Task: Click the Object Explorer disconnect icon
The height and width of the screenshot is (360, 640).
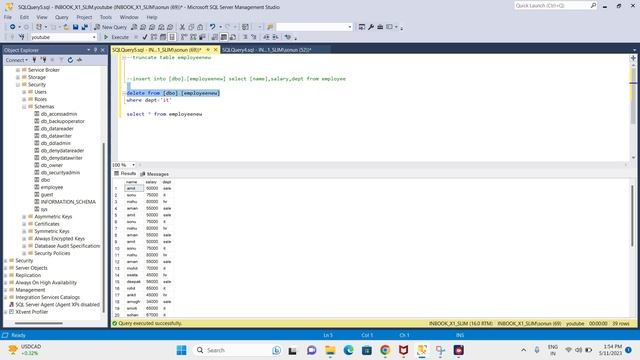Action: [x=43, y=60]
